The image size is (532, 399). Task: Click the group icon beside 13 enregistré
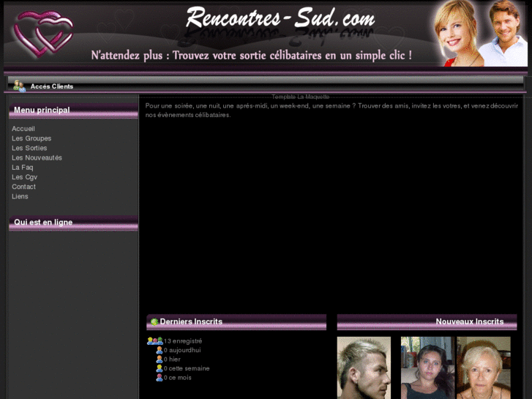155,341
